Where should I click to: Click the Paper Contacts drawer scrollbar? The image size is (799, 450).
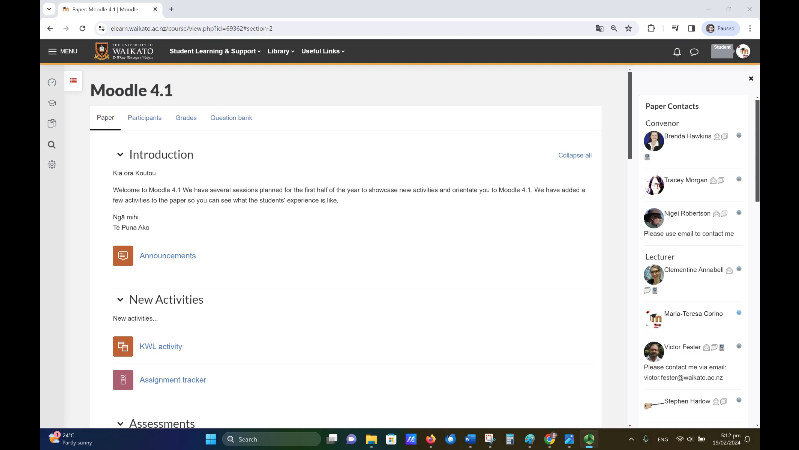click(x=757, y=151)
